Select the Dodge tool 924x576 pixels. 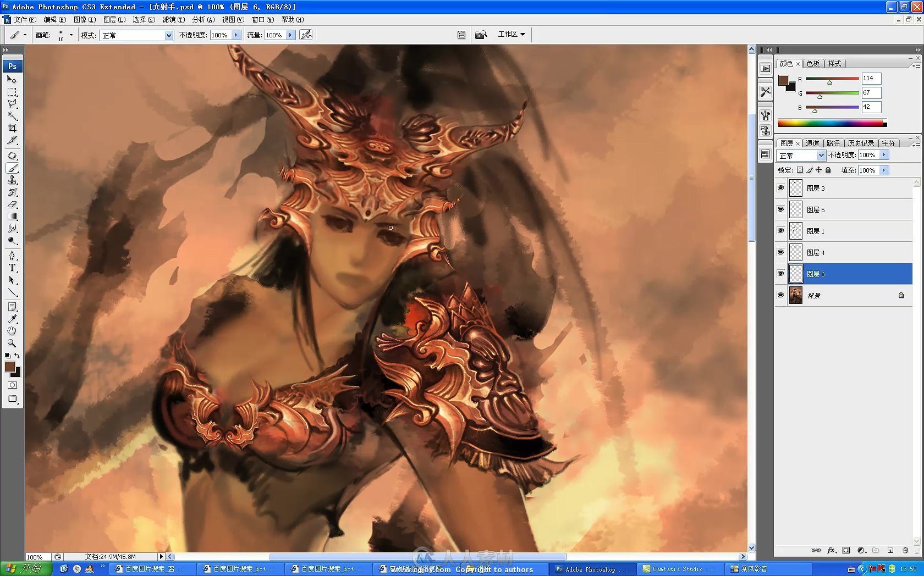pos(12,240)
